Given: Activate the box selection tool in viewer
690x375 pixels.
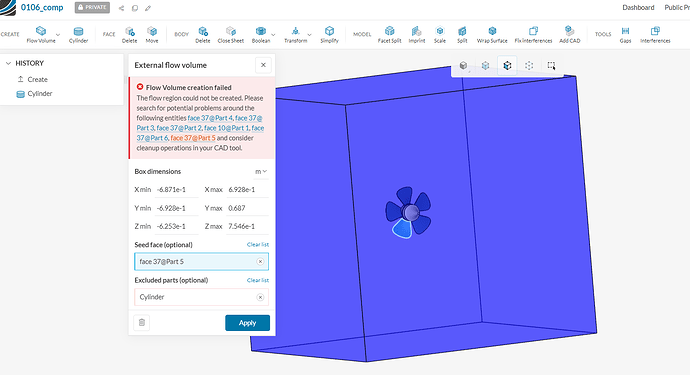Looking at the screenshot, I should (x=551, y=66).
